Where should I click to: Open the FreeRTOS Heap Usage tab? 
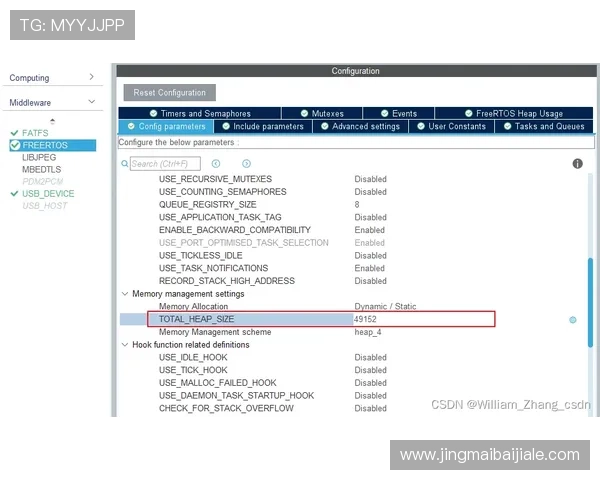click(512, 114)
